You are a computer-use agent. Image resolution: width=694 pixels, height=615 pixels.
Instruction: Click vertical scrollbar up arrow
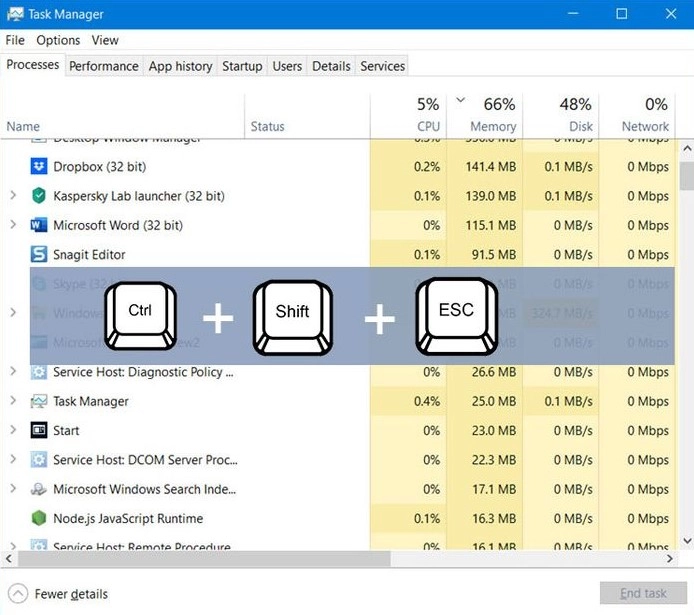tap(687, 148)
